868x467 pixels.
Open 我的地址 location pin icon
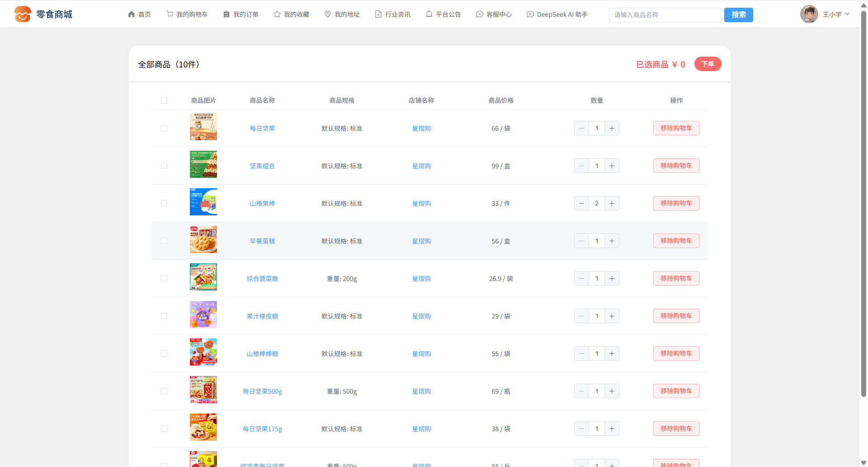click(x=328, y=14)
